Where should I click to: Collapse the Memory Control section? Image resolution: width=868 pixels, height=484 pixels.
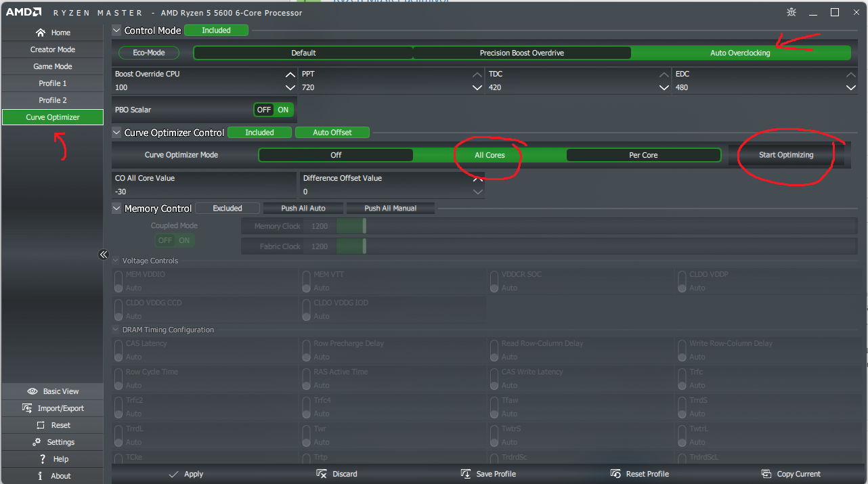tap(117, 208)
